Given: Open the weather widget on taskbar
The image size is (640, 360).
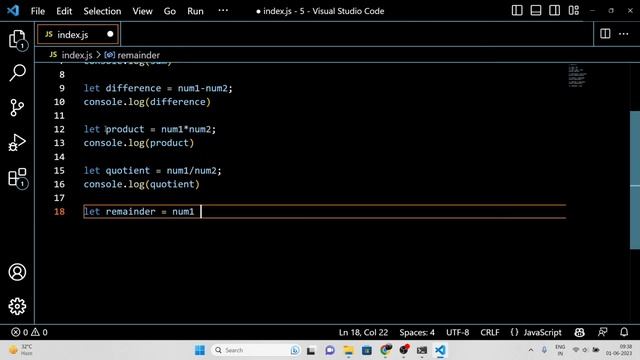Looking at the screenshot, I should (x=21, y=350).
